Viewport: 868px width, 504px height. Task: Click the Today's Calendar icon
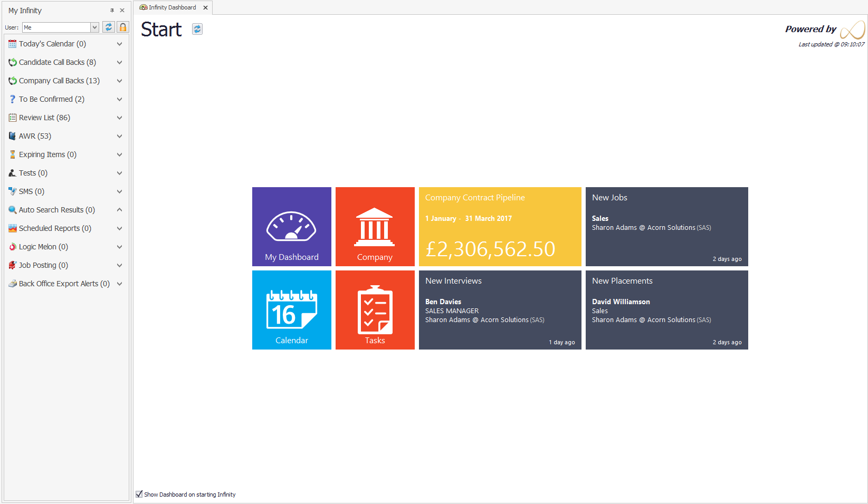tap(13, 44)
